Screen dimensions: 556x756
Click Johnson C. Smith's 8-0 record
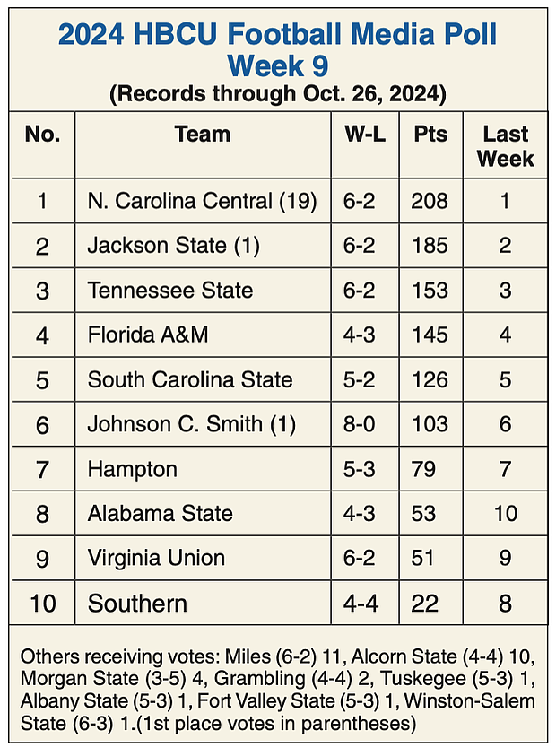tap(360, 424)
